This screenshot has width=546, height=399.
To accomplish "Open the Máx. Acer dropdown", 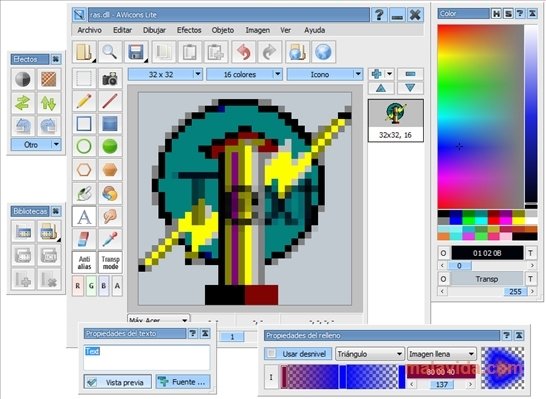I will [x=158, y=319].
